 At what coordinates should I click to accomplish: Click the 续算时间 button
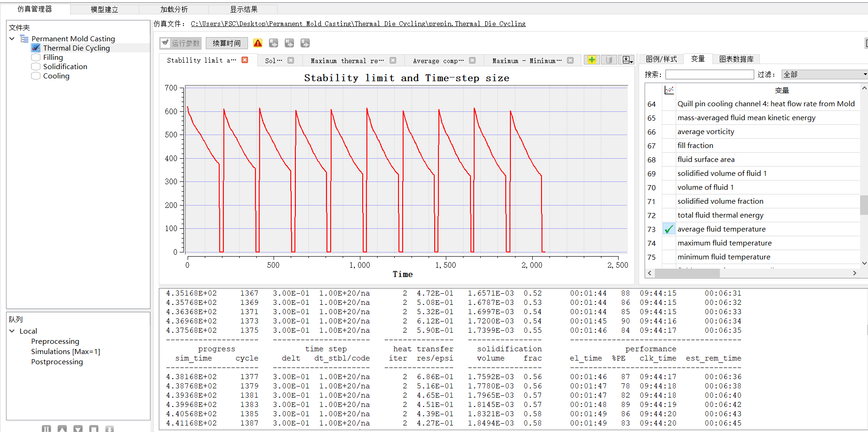(x=227, y=43)
